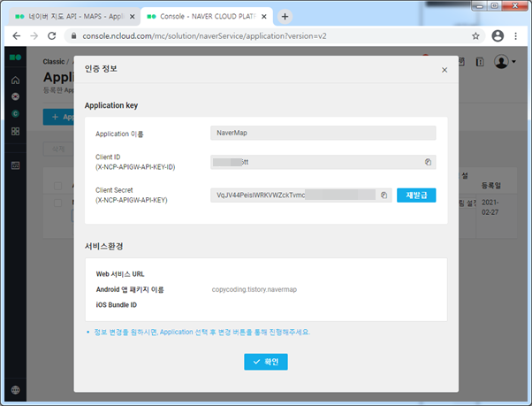532x406 pixels.
Task: Open the user account dropdown in console header
Action: 505,62
